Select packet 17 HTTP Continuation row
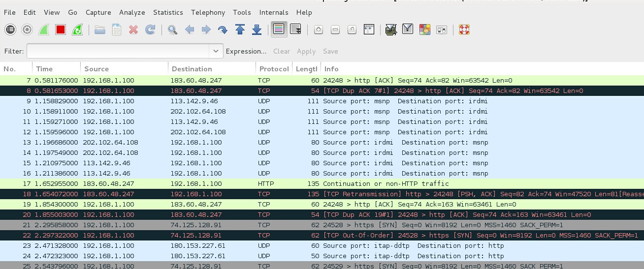Screen dimensions: 644x269 (x=322, y=183)
